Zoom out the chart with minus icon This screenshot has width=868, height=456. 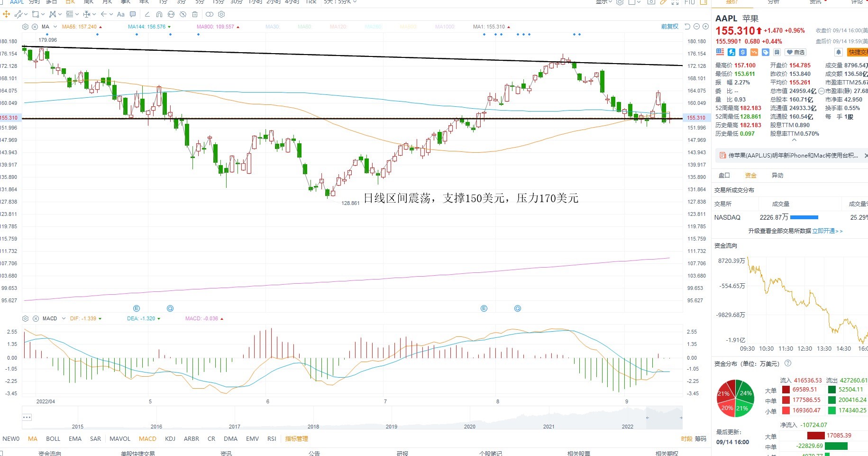click(x=696, y=27)
